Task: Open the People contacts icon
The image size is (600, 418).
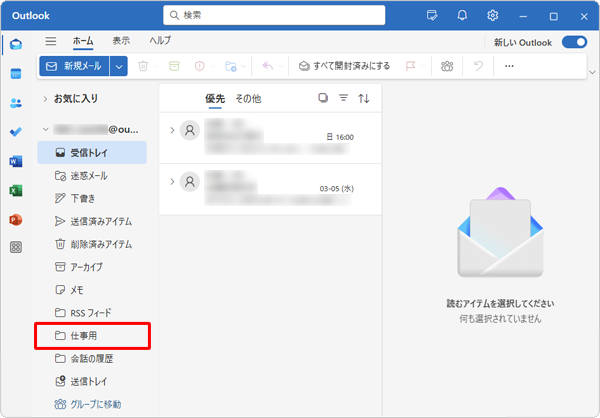Action: tap(16, 103)
